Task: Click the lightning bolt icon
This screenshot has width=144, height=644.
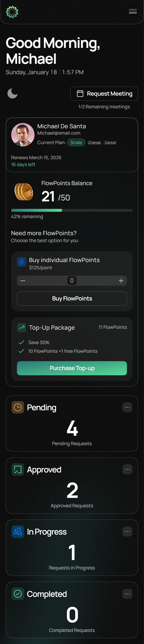Action: (x=21, y=262)
